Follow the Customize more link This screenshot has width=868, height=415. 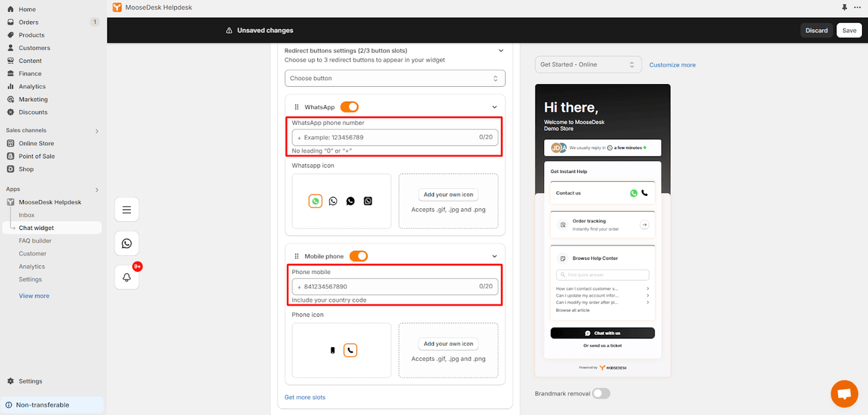point(672,65)
